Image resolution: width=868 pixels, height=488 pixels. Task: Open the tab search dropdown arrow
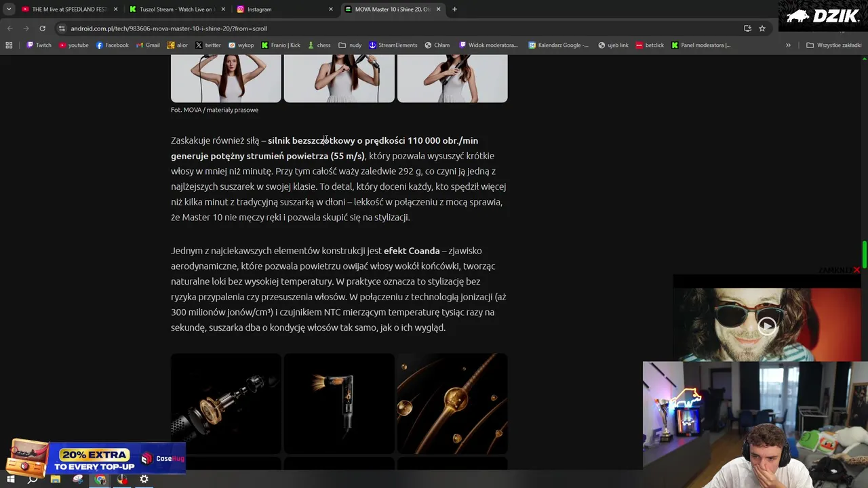click(x=9, y=9)
